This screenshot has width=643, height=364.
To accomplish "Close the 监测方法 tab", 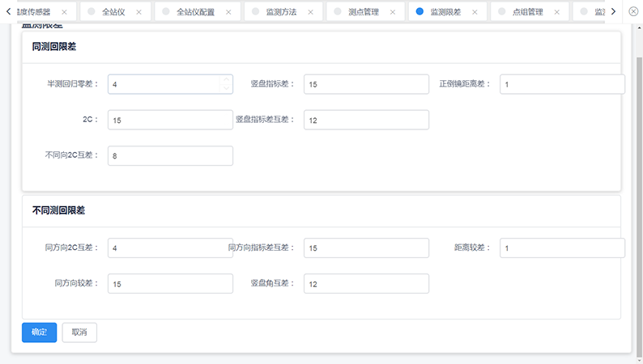I will 311,12.
